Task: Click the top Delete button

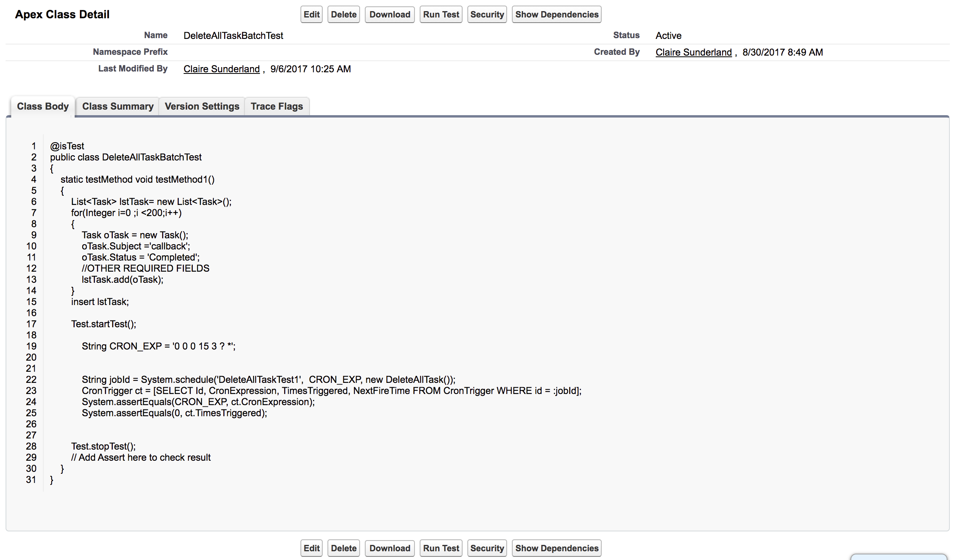Action: pyautogui.click(x=343, y=15)
